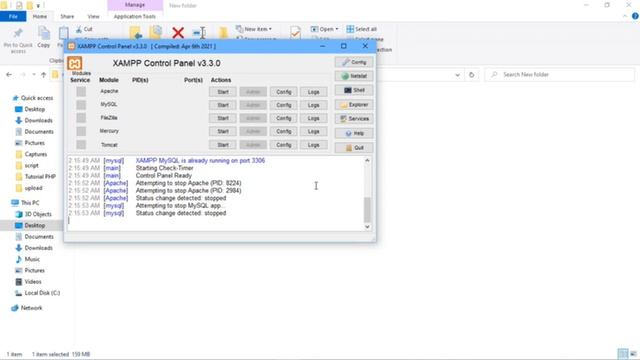Image resolution: width=640 pixels, height=360 pixels.
Task: Open Netstat tool
Action: tap(354, 76)
